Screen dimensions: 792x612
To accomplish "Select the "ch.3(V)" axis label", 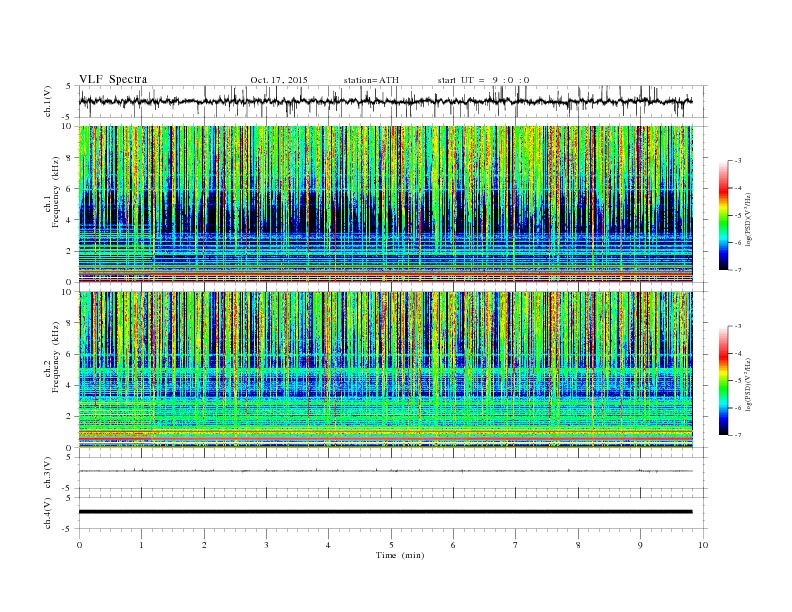I will pos(48,472).
